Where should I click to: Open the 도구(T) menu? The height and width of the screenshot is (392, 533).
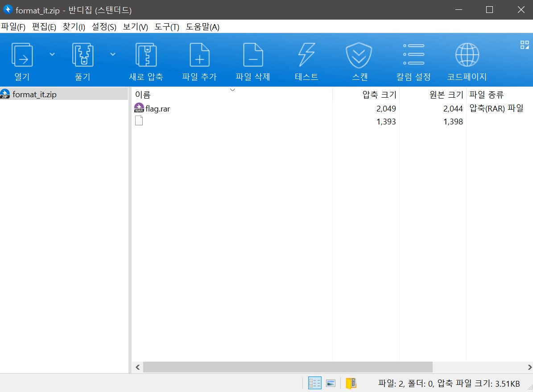click(x=166, y=27)
